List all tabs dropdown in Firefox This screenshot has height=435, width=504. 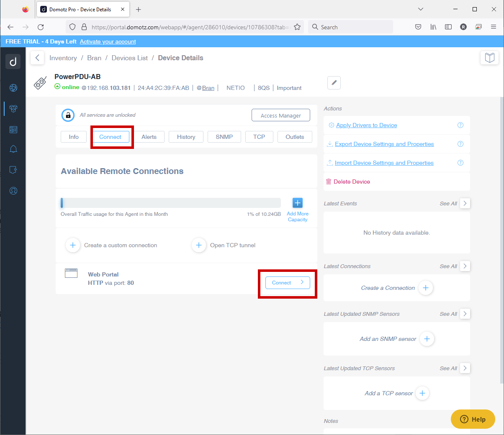point(421,9)
